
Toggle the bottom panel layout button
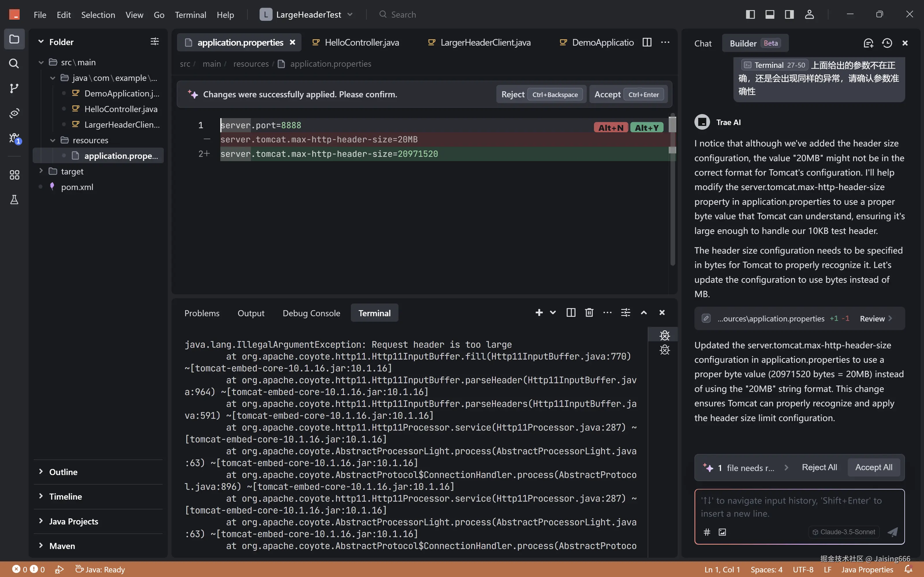[x=770, y=14]
